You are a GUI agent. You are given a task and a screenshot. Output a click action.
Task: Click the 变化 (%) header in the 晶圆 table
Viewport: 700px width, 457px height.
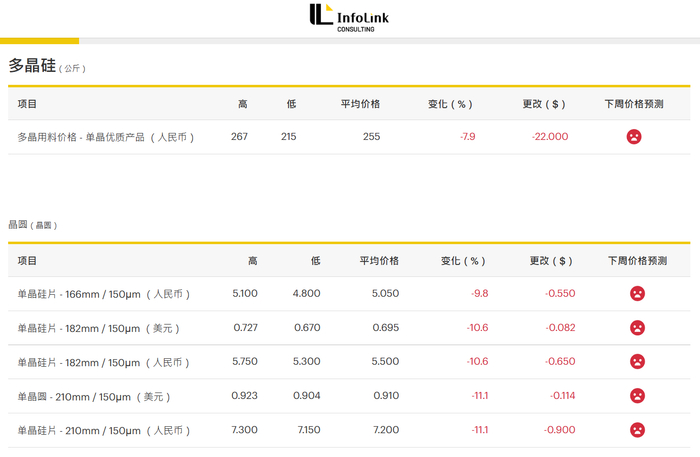463,261
